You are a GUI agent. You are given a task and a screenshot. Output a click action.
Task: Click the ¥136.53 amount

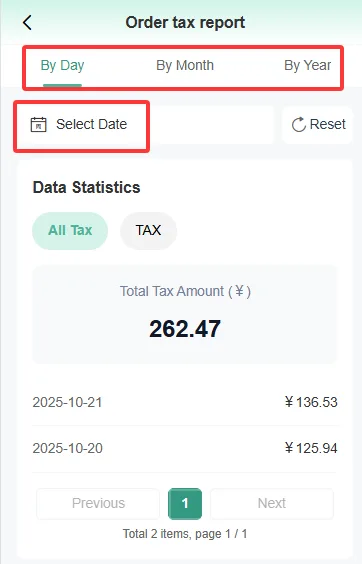pos(311,402)
